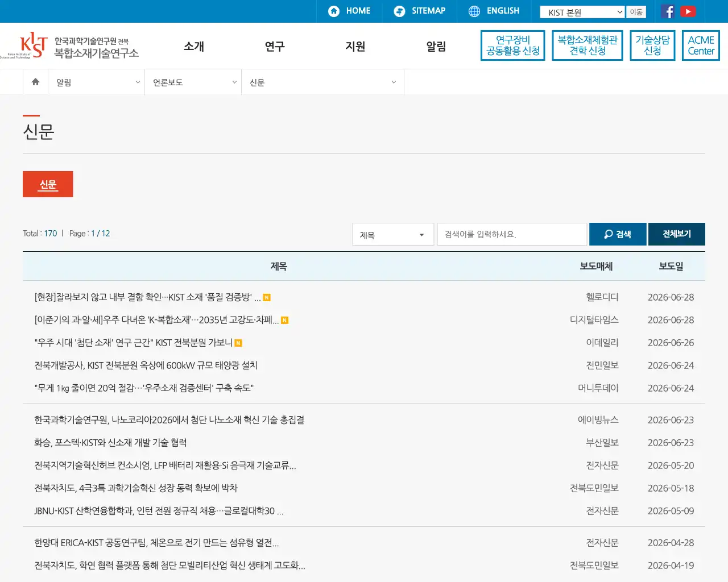This screenshot has width=728, height=582.
Task: Click 기술상담 신청 button
Action: (652, 45)
